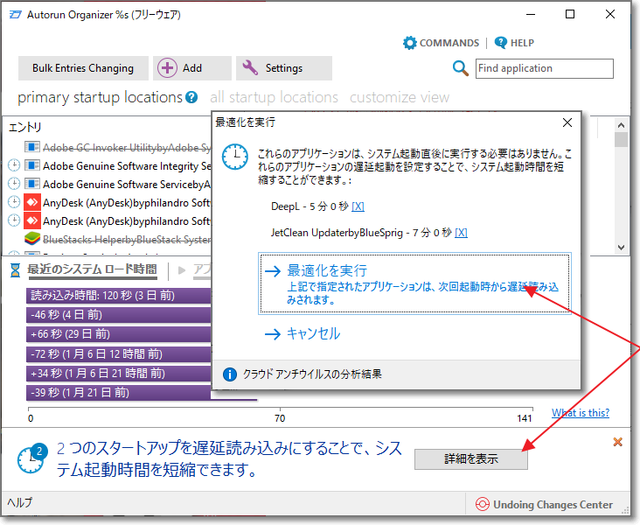Click the delay clock icon on first AnyDesk row
This screenshot has height=525, width=640.
[14, 202]
